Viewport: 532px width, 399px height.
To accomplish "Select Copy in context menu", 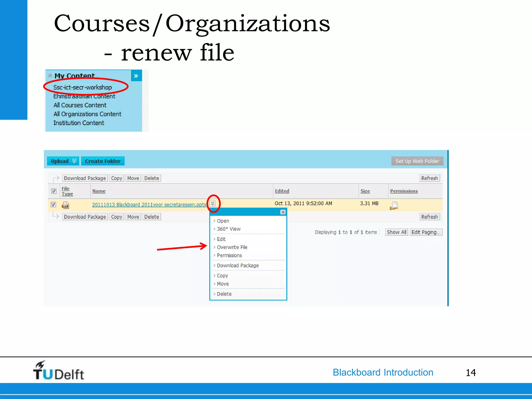I will [222, 276].
